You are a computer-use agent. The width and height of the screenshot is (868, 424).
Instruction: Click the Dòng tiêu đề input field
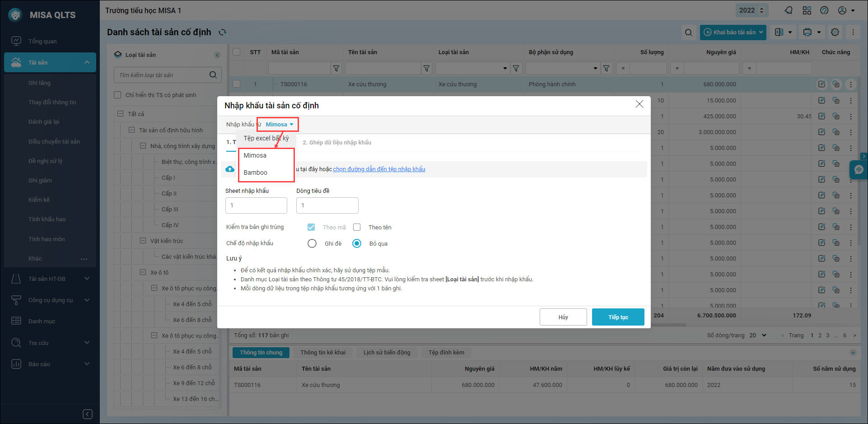[327, 205]
